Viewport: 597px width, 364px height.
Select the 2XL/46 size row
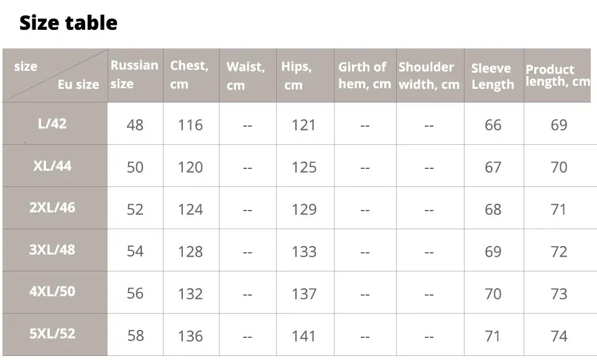52,207
